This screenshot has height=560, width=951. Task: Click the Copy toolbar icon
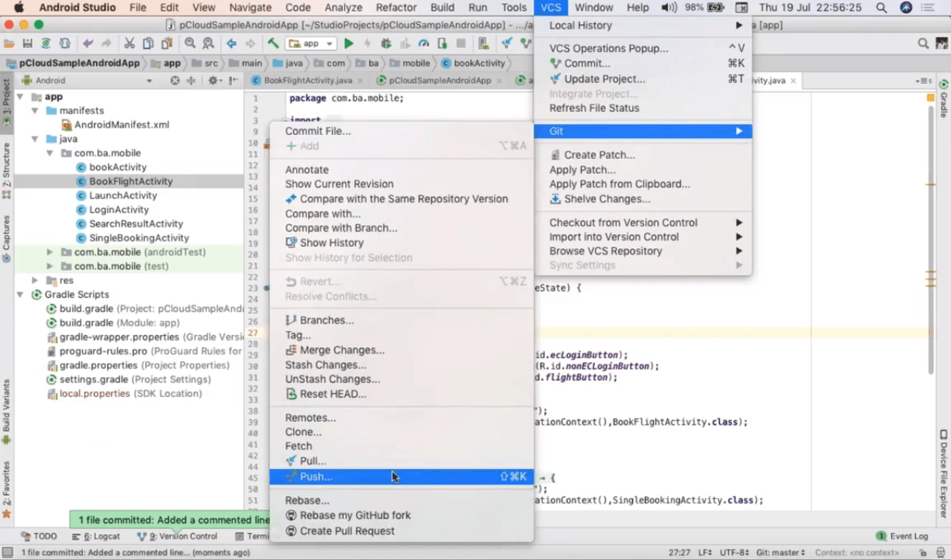coord(147,43)
